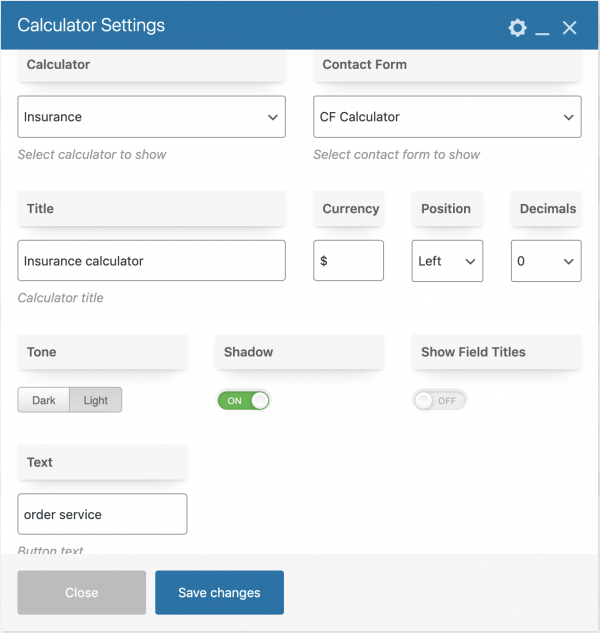Turn off the Shadow toggle
The width and height of the screenshot is (600, 633).
coord(243,400)
